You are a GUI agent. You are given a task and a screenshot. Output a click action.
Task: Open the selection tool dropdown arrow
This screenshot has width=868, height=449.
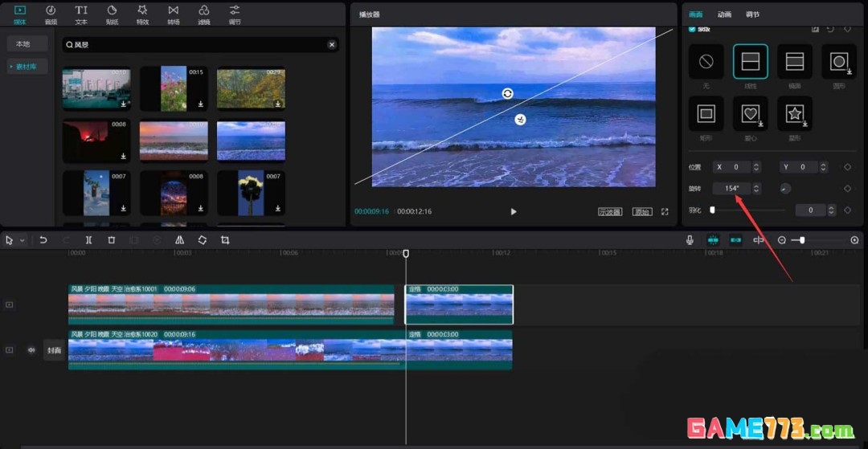[22, 240]
